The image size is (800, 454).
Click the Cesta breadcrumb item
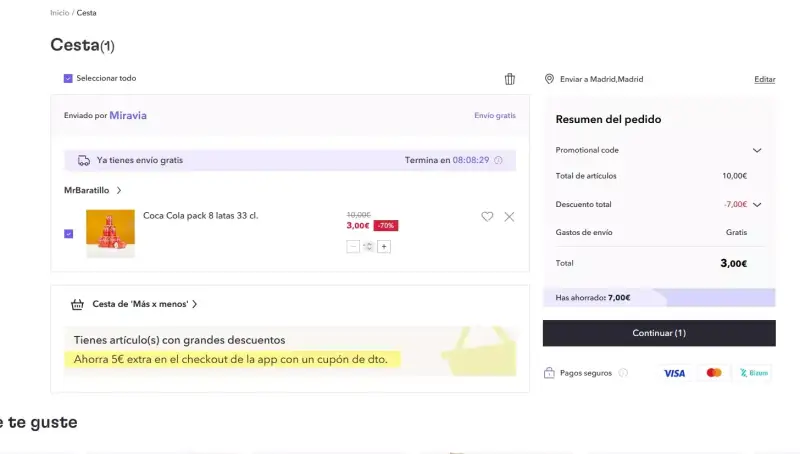[x=86, y=13]
